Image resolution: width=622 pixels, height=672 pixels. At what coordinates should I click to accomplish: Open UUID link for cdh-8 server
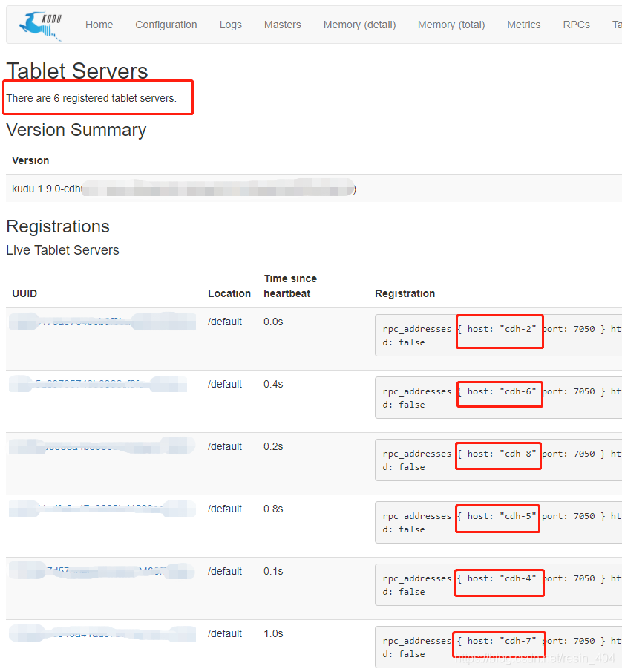[102, 446]
